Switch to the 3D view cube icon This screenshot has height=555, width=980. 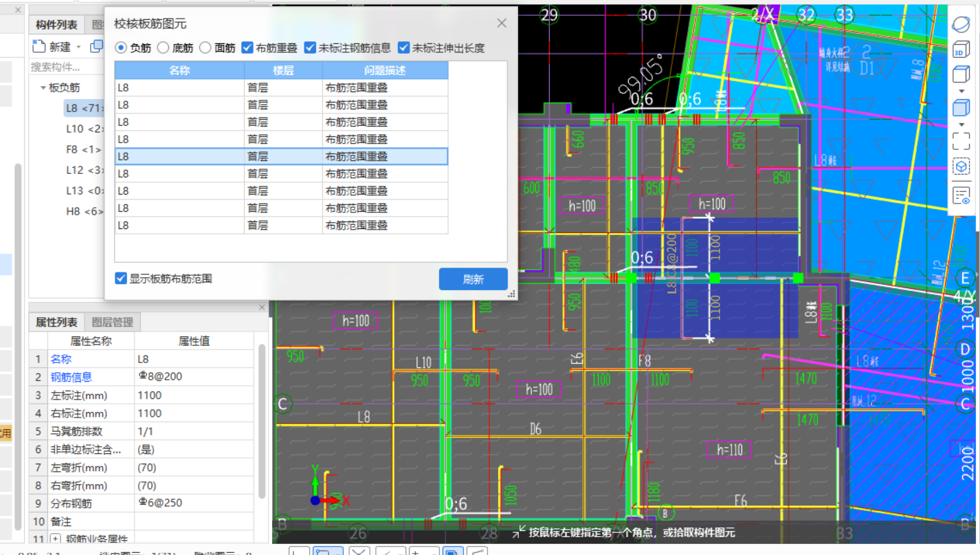(960, 50)
